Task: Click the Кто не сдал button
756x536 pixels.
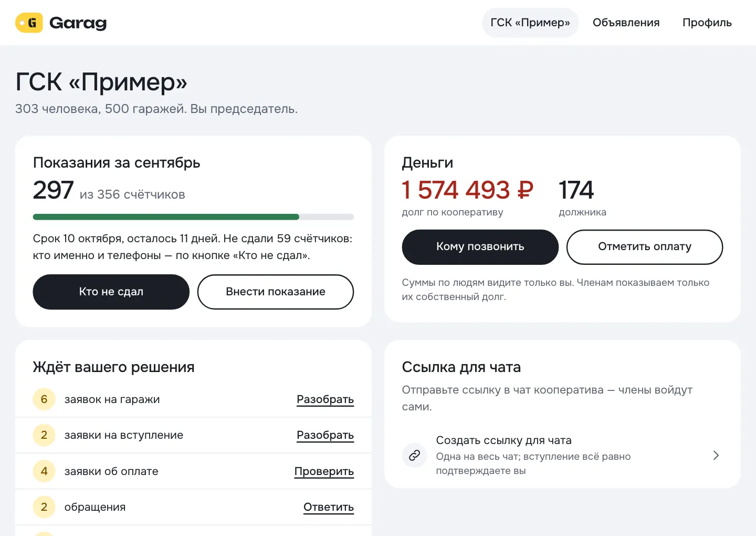Action: pos(111,292)
